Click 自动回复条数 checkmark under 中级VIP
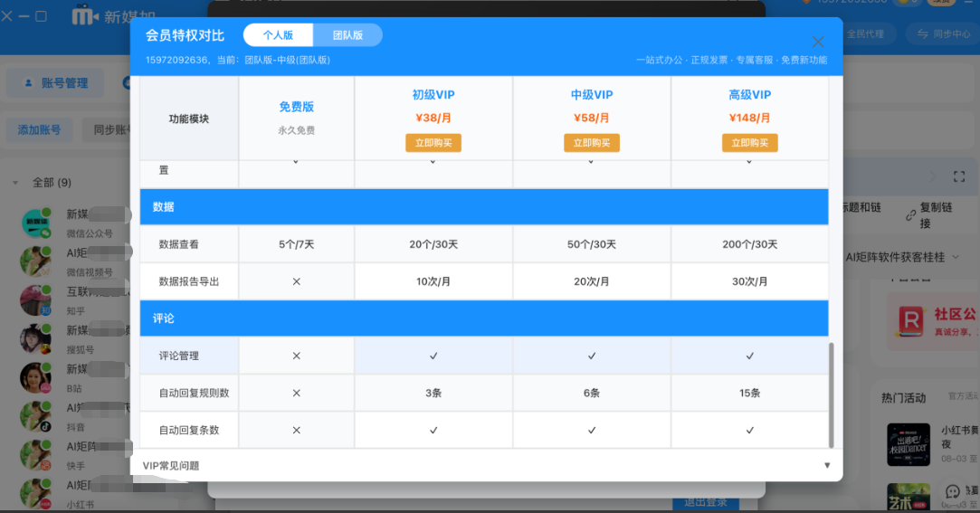980x513 pixels. pyautogui.click(x=591, y=431)
